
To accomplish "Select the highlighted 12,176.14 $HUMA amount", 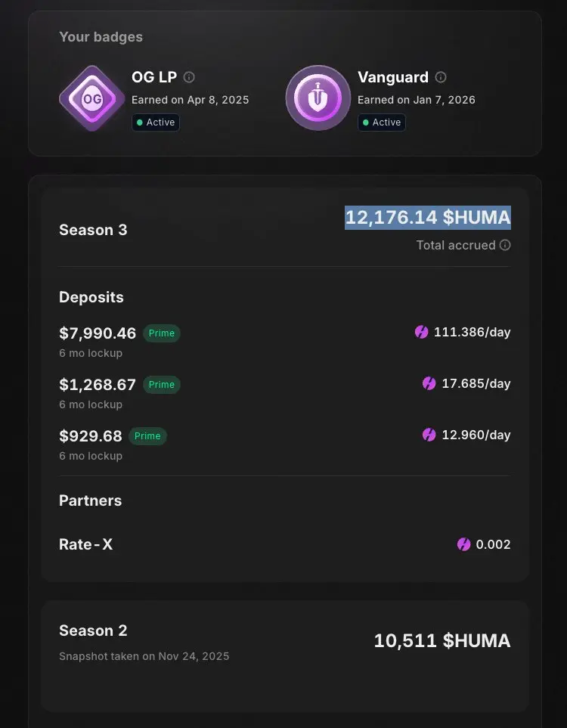I will (428, 218).
